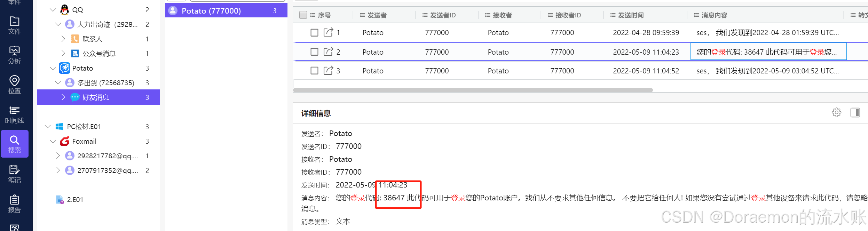Expand the 好友消息 node
Viewport: 868px width, 231px height.
[x=63, y=97]
